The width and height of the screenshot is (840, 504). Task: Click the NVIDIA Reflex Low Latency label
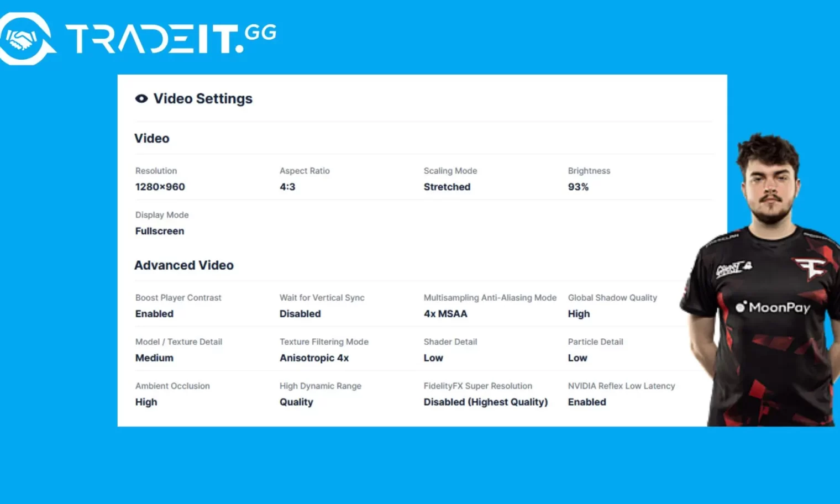[622, 386]
